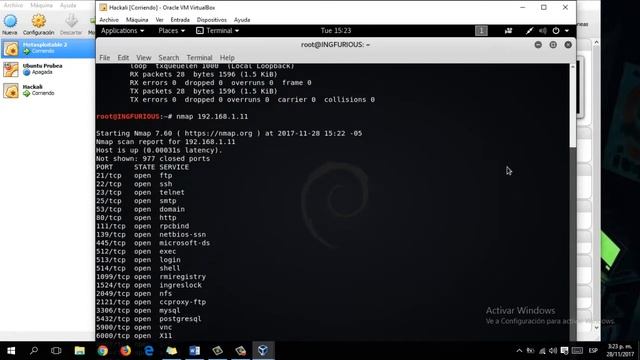
Task: Minimize the root@INGFURIOUS terminal window
Action: (x=538, y=45)
